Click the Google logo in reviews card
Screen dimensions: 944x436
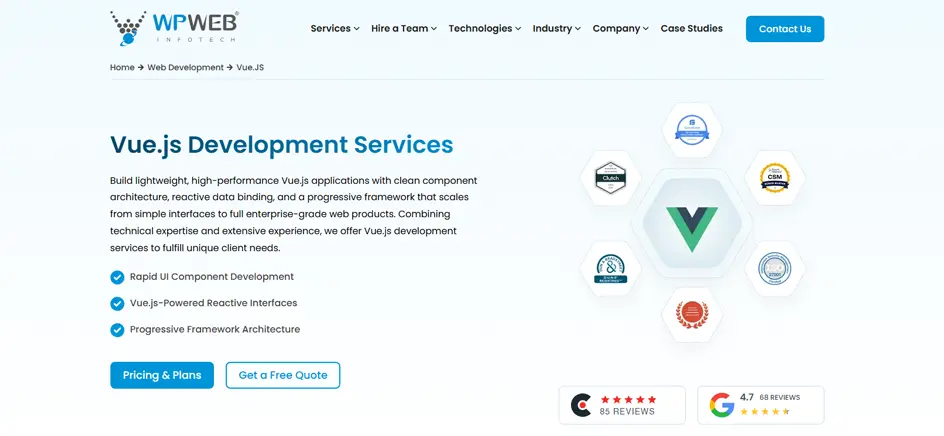point(722,405)
